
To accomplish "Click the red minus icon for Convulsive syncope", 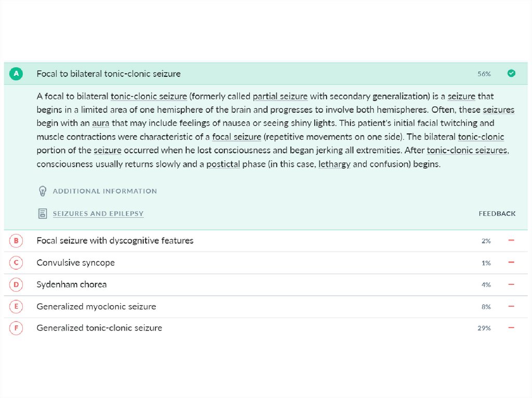I will [511, 263].
